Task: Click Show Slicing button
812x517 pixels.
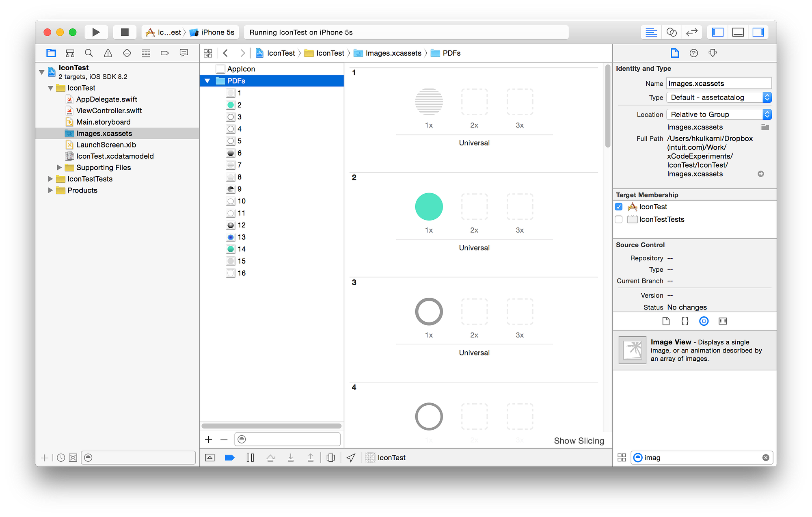Action: tap(579, 441)
